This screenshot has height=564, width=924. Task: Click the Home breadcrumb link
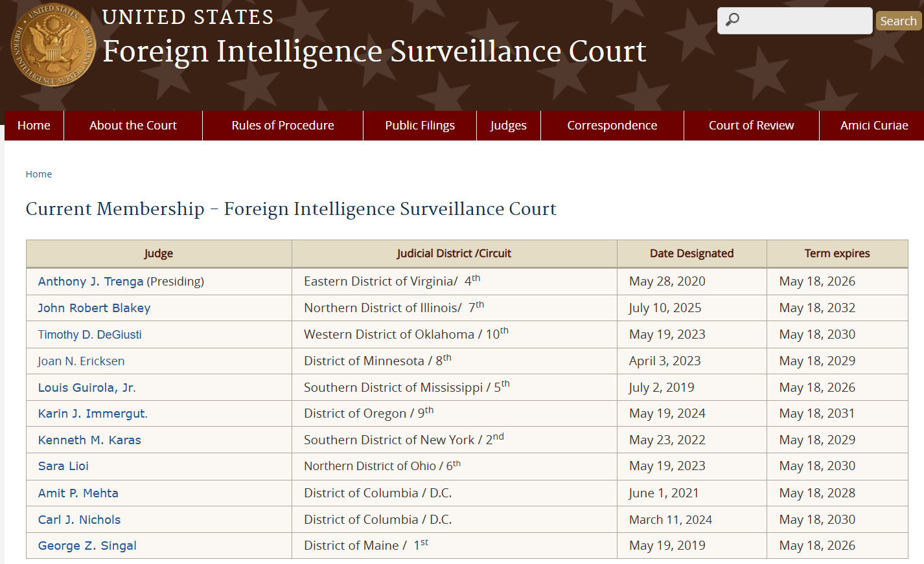click(38, 174)
